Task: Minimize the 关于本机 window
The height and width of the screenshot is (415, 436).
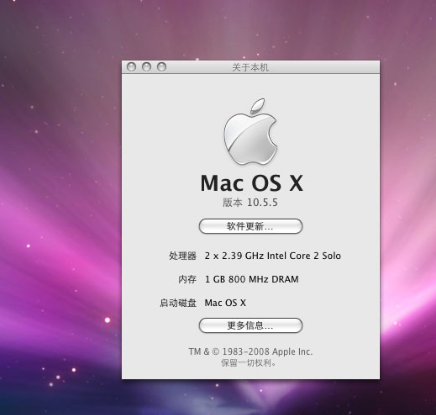Action: tap(146, 67)
